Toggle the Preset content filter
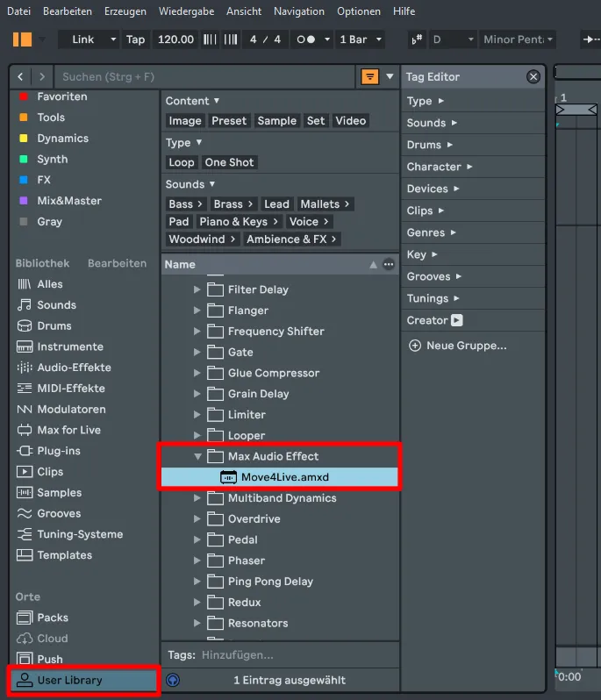 click(229, 120)
